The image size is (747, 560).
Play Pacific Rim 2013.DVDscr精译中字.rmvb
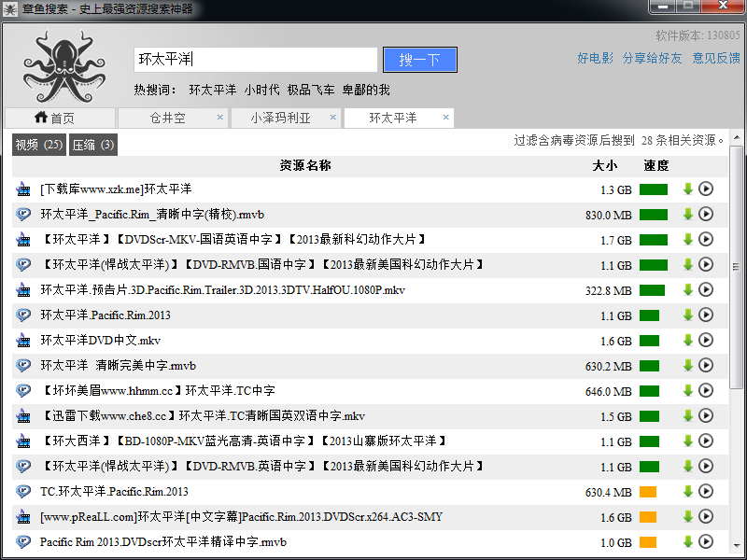point(706,542)
